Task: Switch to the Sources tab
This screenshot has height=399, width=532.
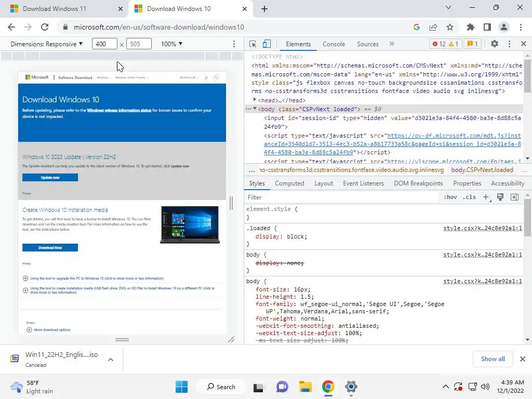Action: [368, 44]
